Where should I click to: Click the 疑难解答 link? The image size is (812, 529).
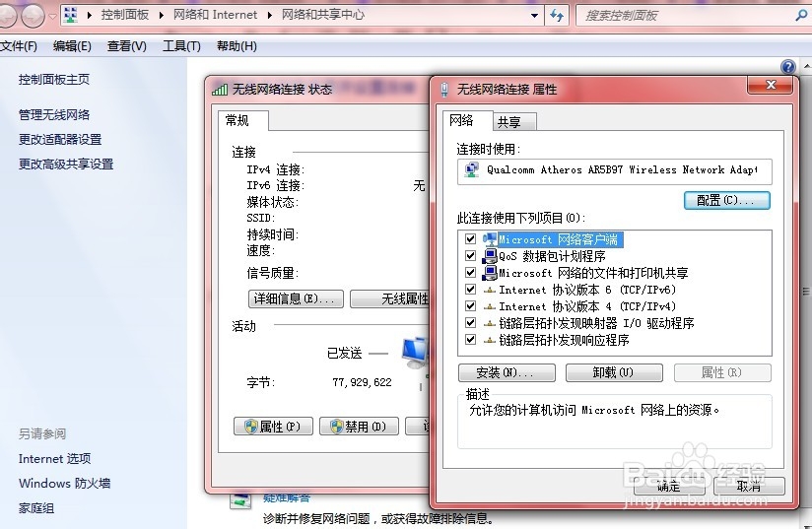click(x=287, y=498)
